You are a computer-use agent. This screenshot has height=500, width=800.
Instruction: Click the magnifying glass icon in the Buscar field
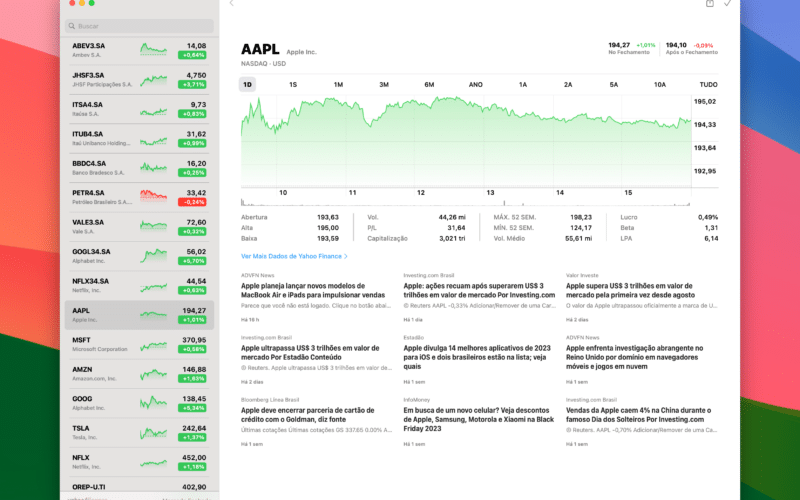(x=72, y=26)
